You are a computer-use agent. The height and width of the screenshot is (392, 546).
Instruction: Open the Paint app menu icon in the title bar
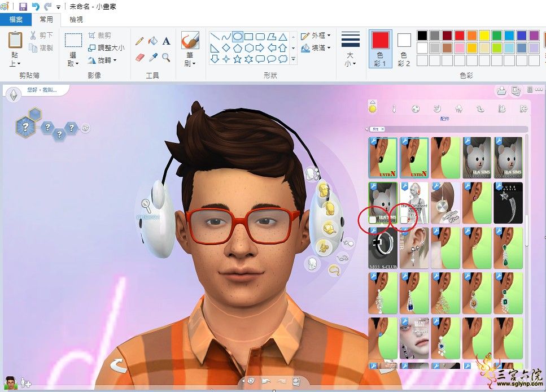click(5, 6)
